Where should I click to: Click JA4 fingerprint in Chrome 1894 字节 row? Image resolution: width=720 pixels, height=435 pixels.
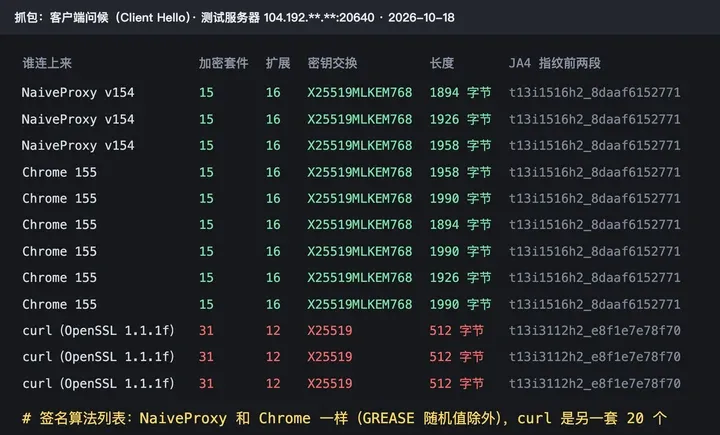click(x=595, y=224)
